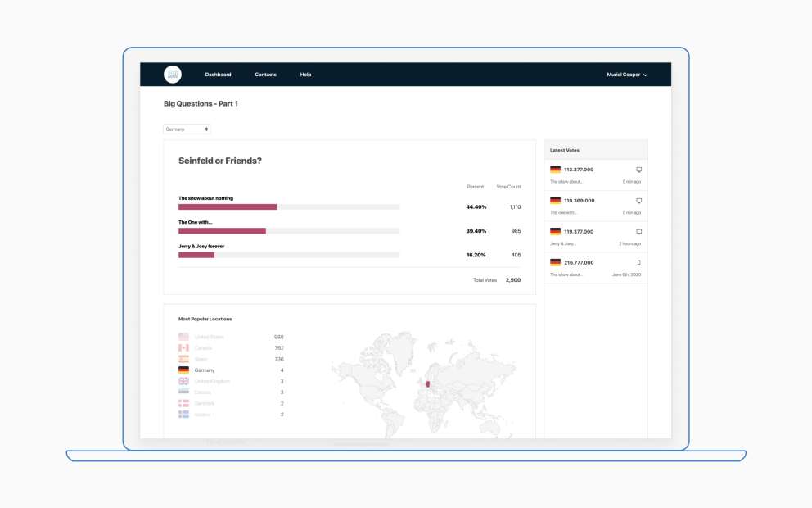Image resolution: width=812 pixels, height=508 pixels.
Task: Click the 1,110 vote count
Action: tap(515, 206)
